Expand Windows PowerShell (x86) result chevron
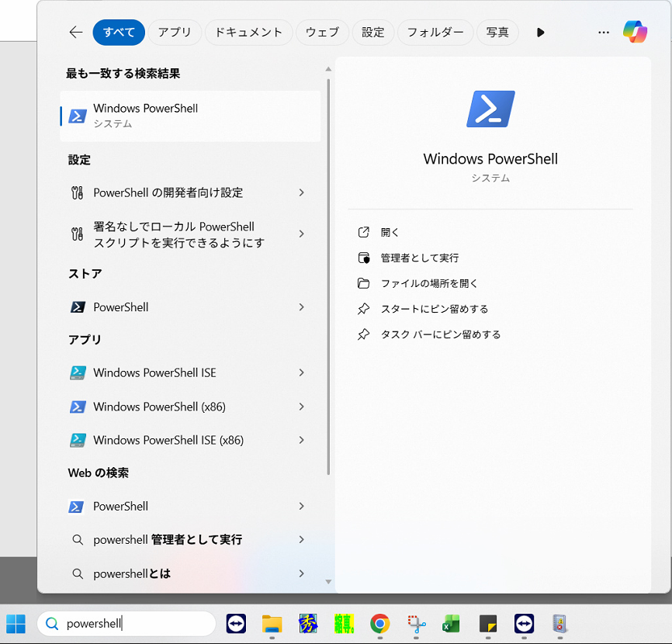Image resolution: width=672 pixels, height=644 pixels. pos(301,407)
